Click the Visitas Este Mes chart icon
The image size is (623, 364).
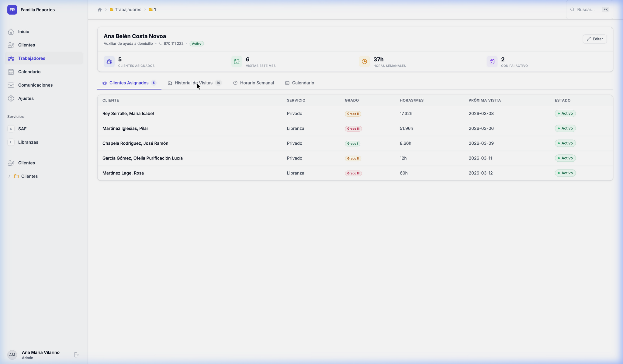pyautogui.click(x=237, y=62)
